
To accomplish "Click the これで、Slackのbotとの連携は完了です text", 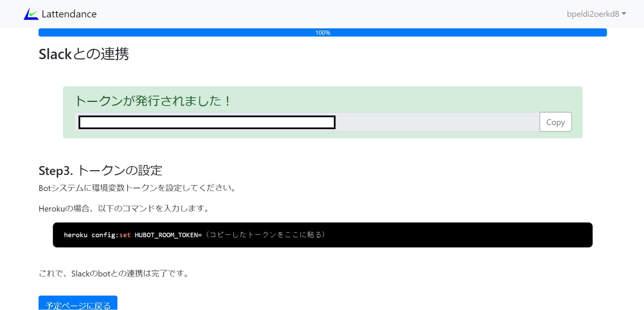I will coord(114,274).
